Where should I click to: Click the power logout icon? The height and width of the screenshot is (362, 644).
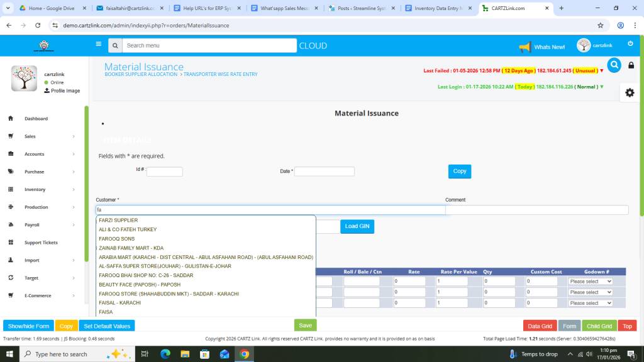(630, 44)
